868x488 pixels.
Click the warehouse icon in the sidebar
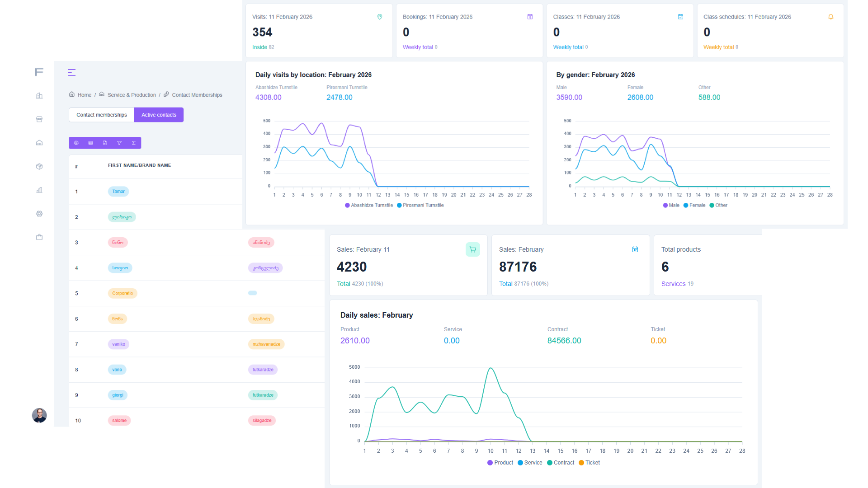[x=39, y=143]
